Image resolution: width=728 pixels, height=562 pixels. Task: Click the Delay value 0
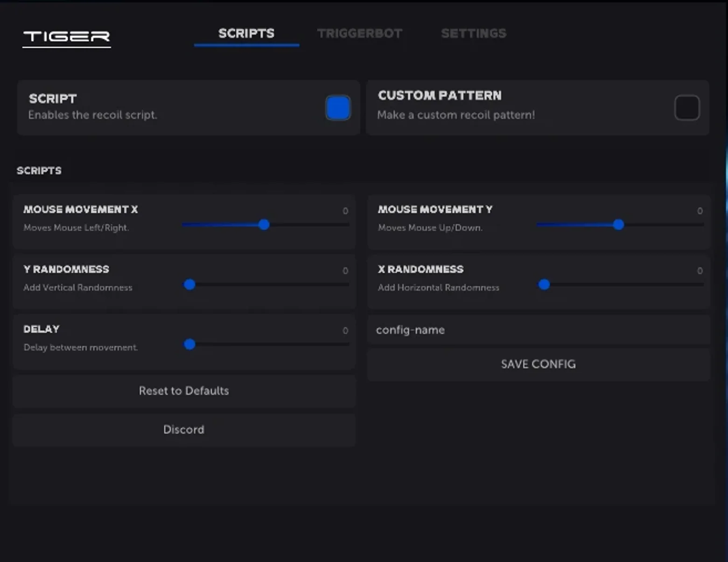pyautogui.click(x=345, y=330)
